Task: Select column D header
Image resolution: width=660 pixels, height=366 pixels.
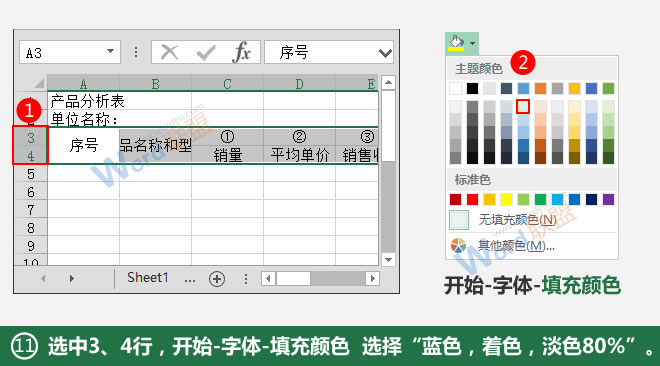Action: pyautogui.click(x=299, y=84)
